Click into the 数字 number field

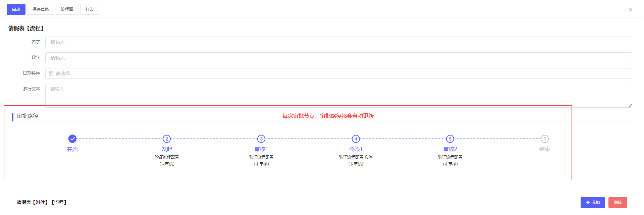[338, 58]
